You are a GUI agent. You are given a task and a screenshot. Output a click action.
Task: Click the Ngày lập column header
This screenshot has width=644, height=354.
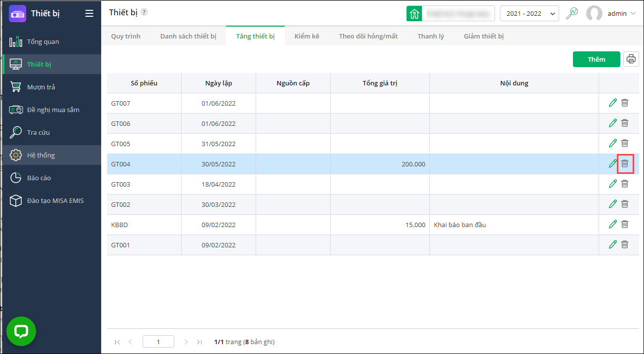pos(219,83)
